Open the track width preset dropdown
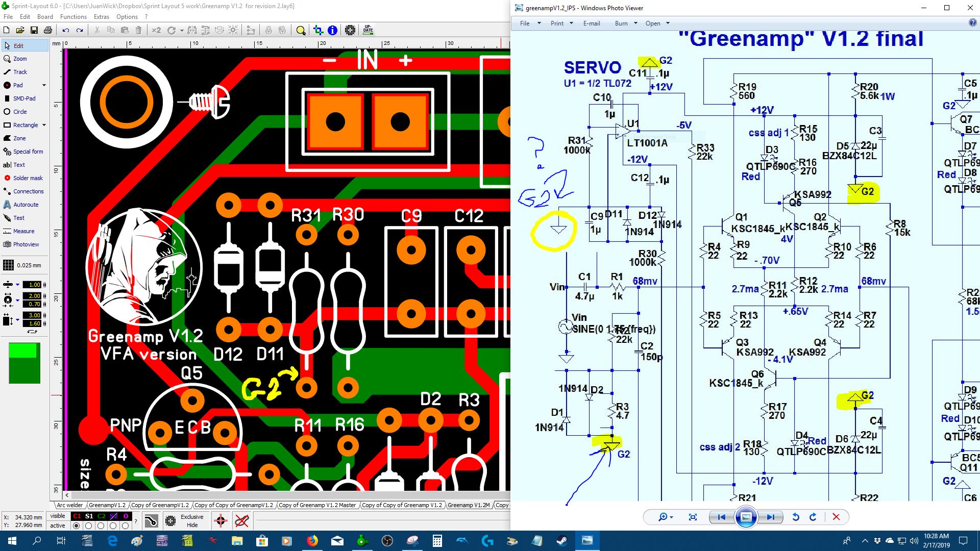 point(17,285)
